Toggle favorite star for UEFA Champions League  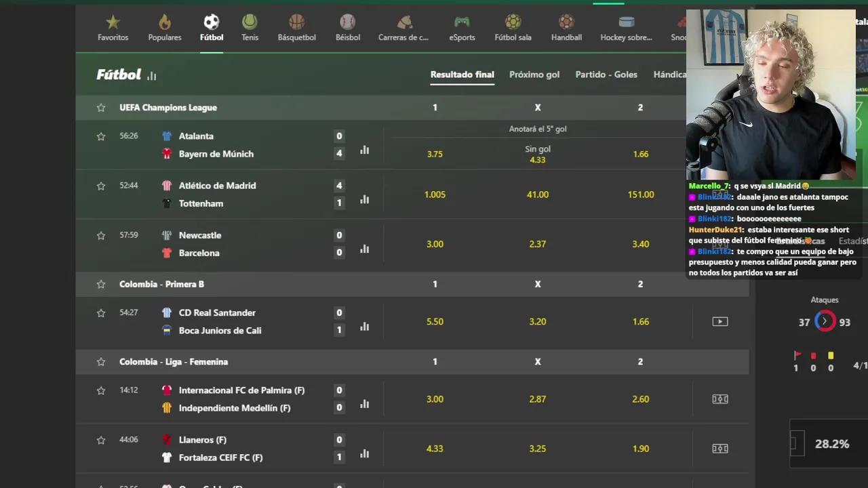101,108
